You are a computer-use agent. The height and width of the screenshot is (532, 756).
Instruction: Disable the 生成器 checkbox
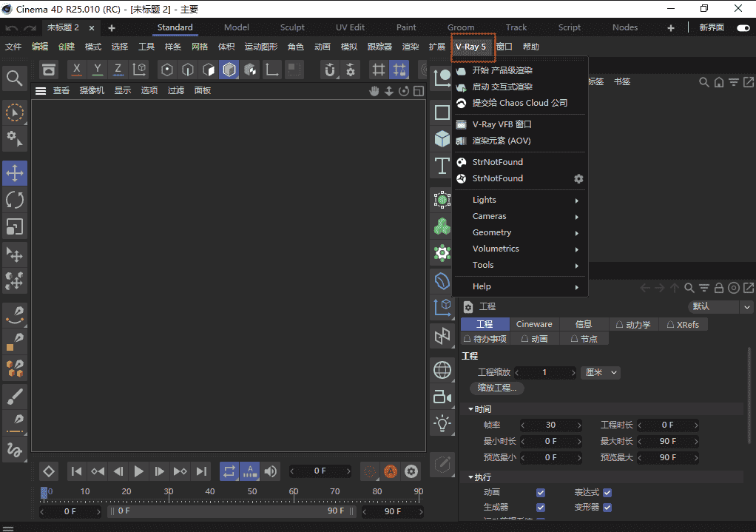coord(541,508)
